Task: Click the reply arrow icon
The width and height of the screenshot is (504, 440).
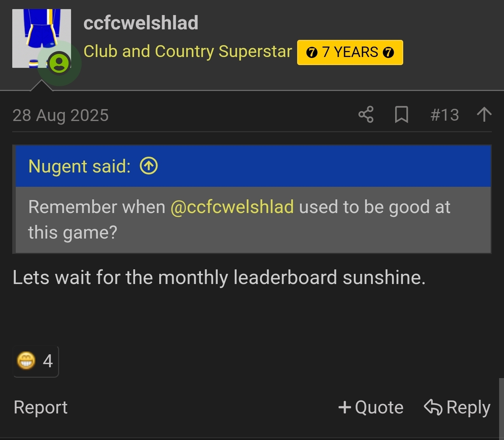Action: (x=433, y=407)
